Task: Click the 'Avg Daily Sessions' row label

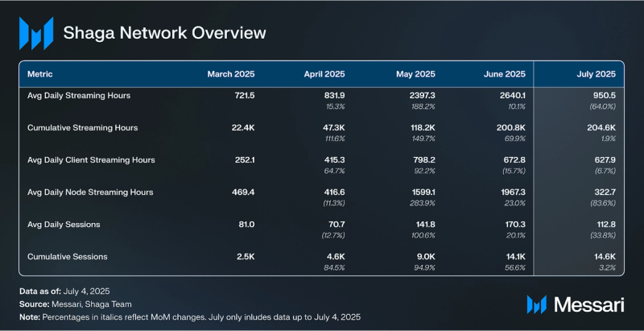Action: (x=64, y=225)
